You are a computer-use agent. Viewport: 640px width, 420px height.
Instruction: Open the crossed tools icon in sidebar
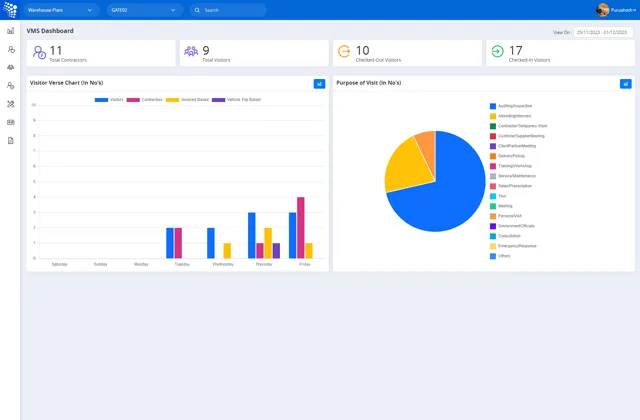point(11,104)
